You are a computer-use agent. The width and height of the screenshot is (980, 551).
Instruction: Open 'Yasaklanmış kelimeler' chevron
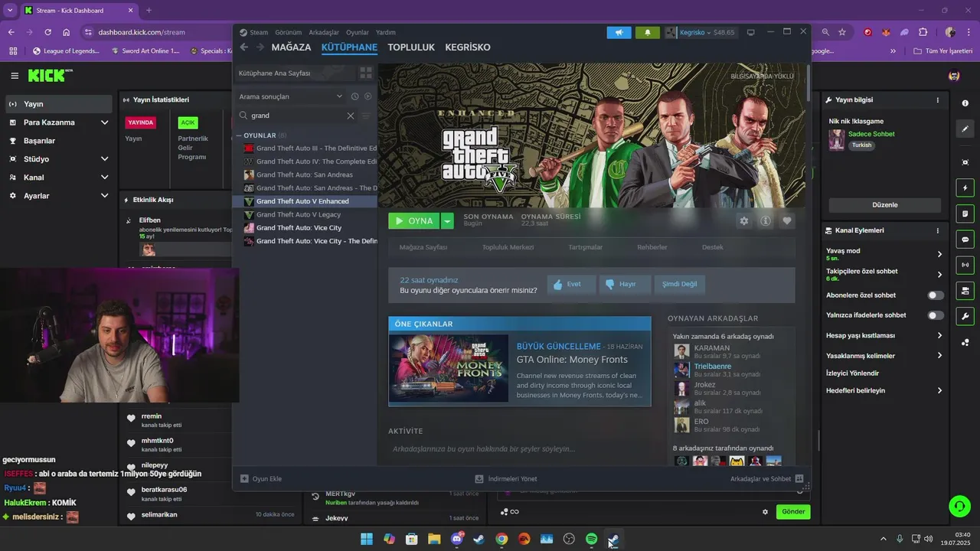click(939, 356)
